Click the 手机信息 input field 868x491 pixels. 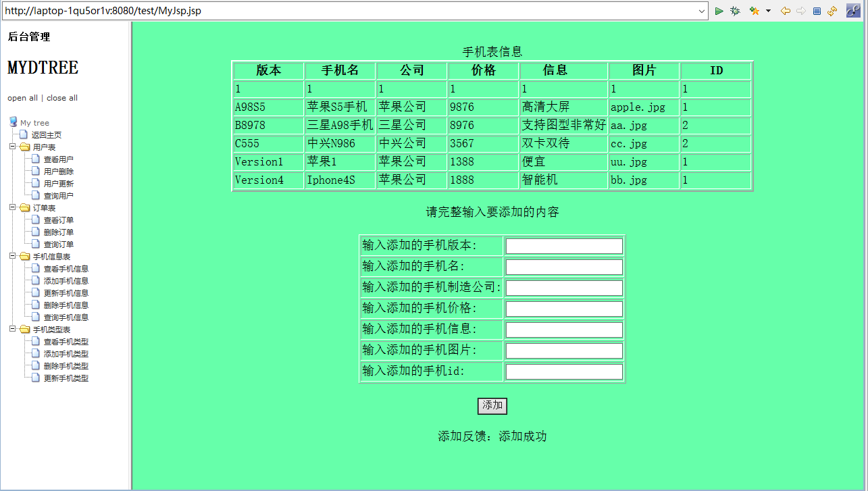(x=564, y=330)
